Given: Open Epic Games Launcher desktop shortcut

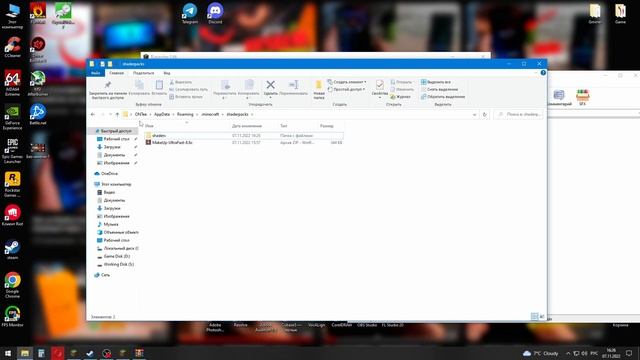Looking at the screenshot, I should [x=13, y=151].
